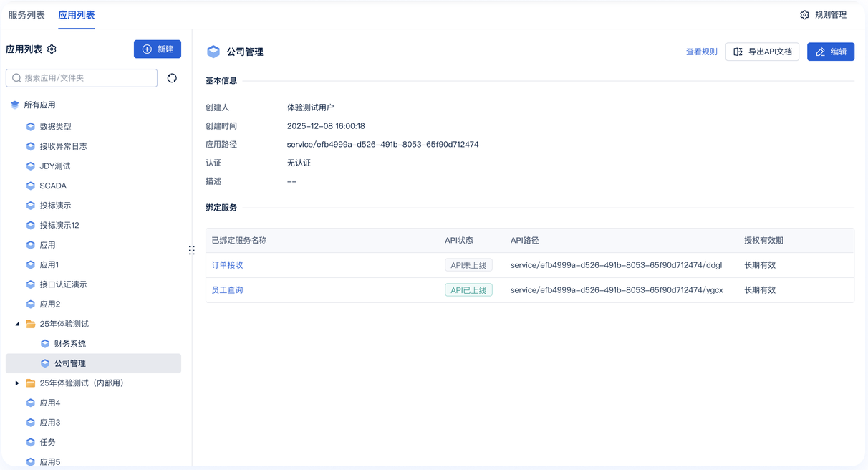The height and width of the screenshot is (470, 868).
Task: Click the API状态 column header
Action: 459,241
